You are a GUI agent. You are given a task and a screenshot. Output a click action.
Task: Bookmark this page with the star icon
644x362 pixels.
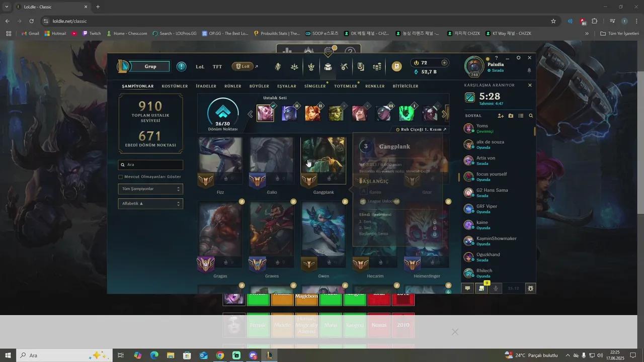click(553, 21)
